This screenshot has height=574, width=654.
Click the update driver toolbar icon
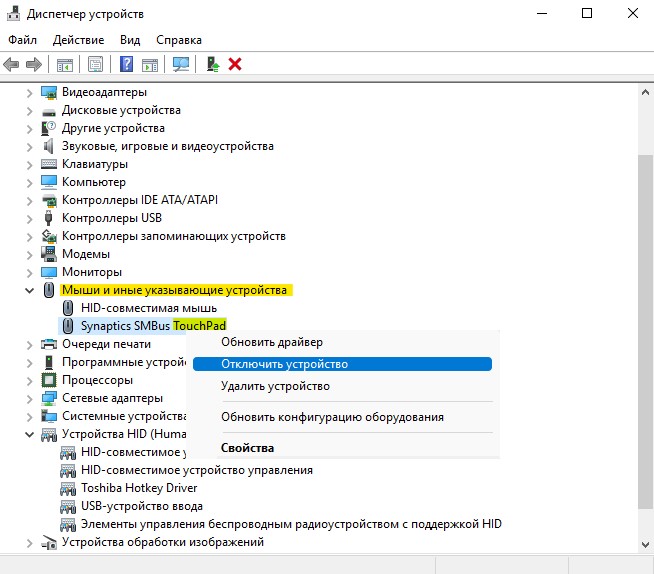point(213,64)
